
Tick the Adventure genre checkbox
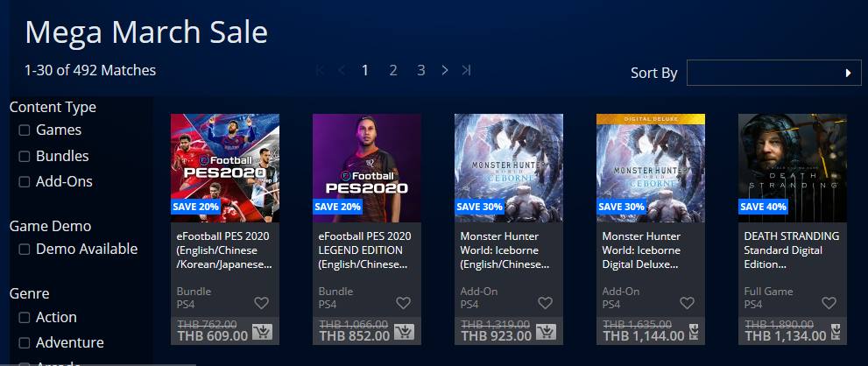pyautogui.click(x=25, y=342)
